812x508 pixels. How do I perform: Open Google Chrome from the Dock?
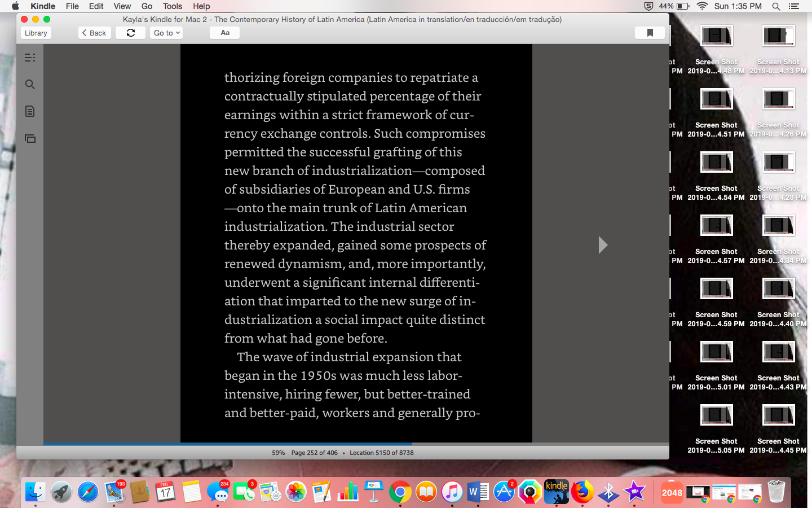pyautogui.click(x=400, y=492)
